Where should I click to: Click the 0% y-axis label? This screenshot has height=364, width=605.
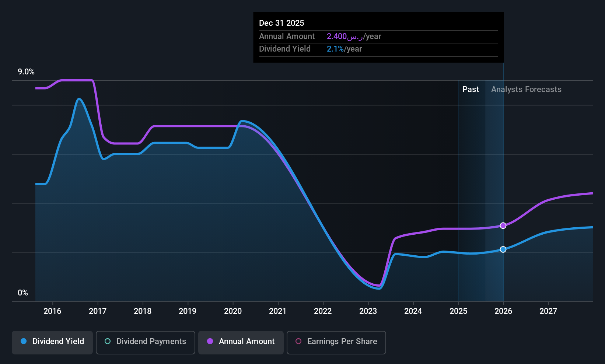pos(23,293)
